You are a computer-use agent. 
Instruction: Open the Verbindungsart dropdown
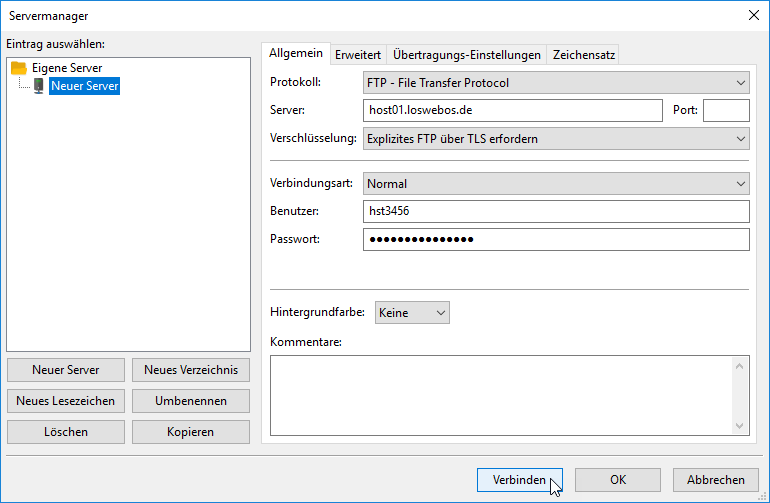click(555, 183)
